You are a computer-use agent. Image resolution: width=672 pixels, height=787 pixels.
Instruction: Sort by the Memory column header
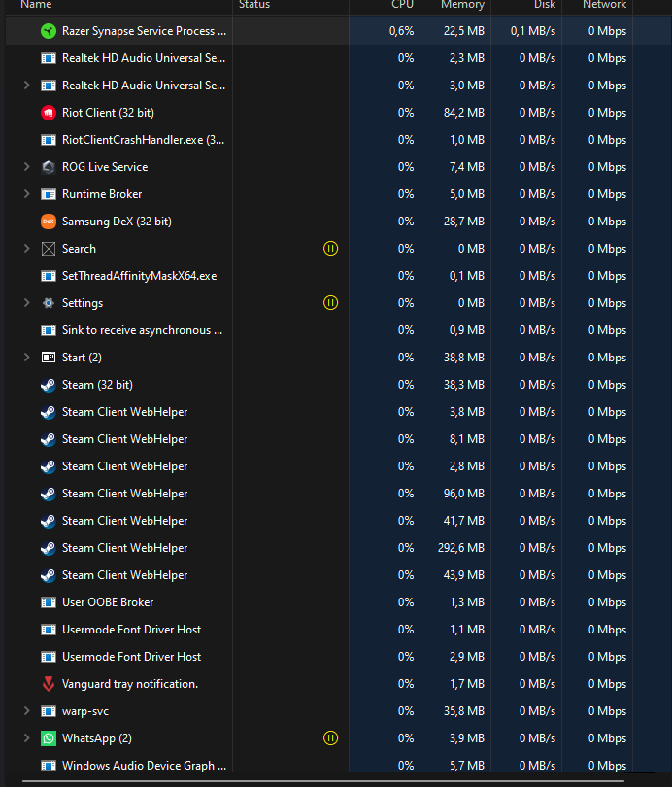(x=462, y=5)
